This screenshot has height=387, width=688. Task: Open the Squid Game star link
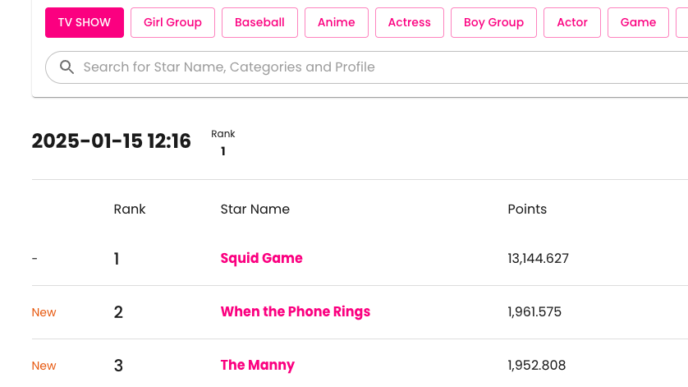coord(261,258)
